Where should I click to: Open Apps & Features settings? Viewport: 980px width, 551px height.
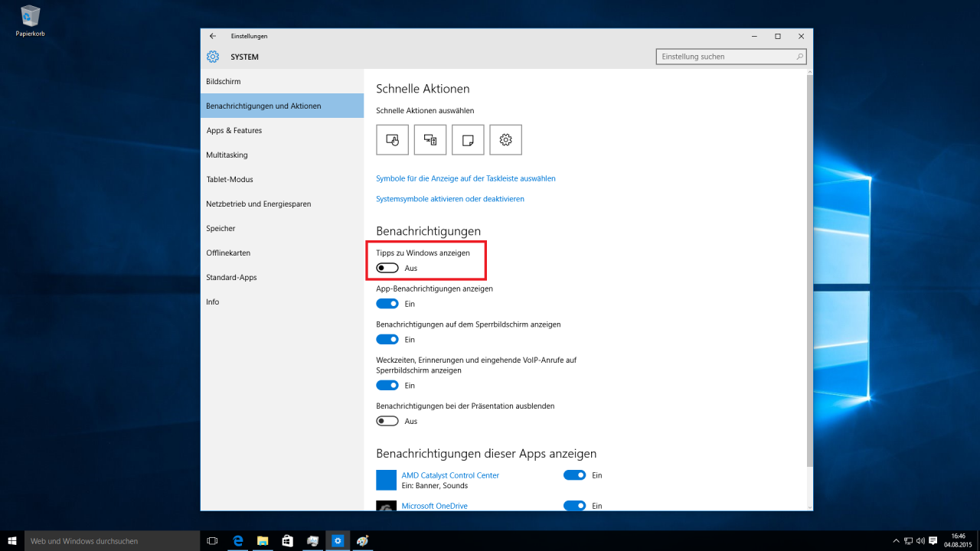(x=282, y=130)
